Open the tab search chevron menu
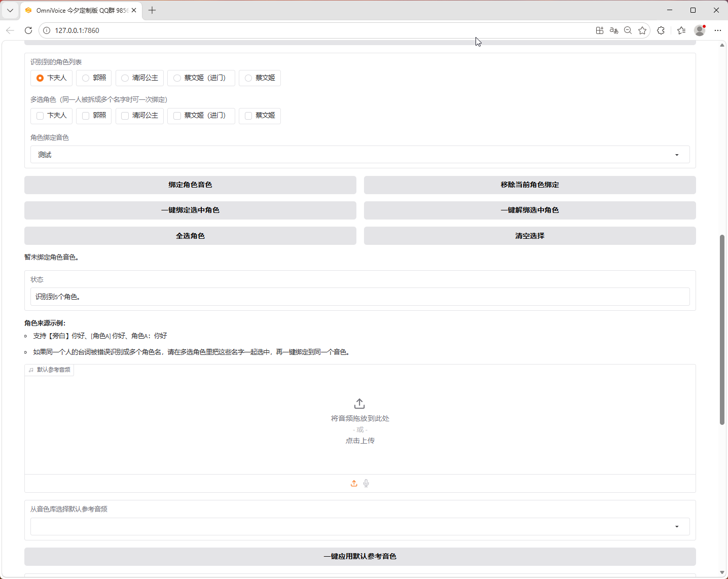728x579 pixels. (x=10, y=10)
